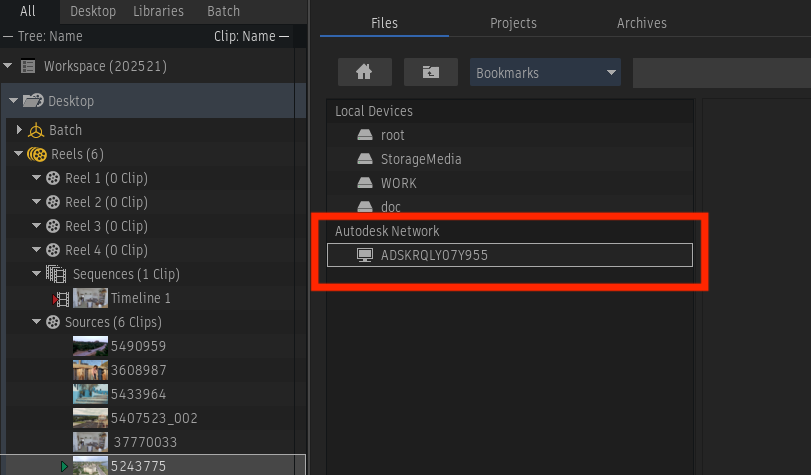Image resolution: width=811 pixels, height=475 pixels.
Task: Collapse Sequences (1 Clip) node
Action: point(36,273)
